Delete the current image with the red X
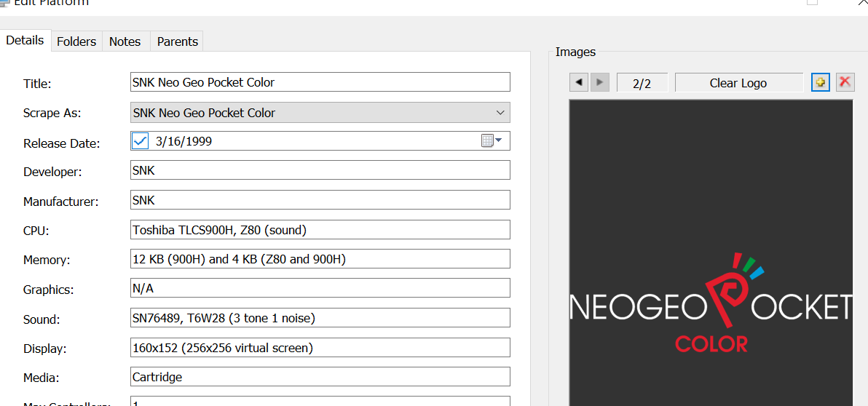Screen dimensions: 868x406 [x=845, y=82]
